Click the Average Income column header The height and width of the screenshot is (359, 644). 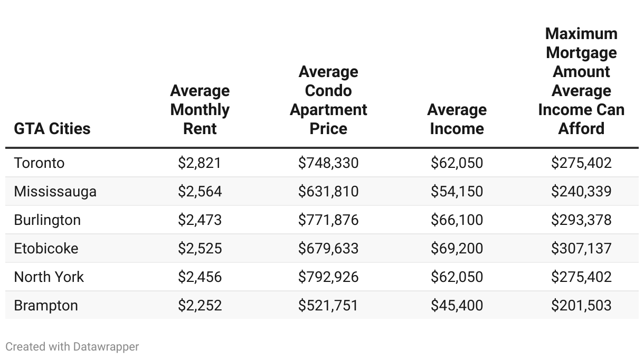[457, 119]
